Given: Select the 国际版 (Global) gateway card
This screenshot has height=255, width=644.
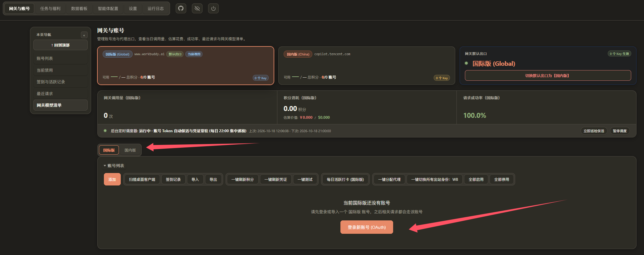Looking at the screenshot, I should click(x=186, y=65).
